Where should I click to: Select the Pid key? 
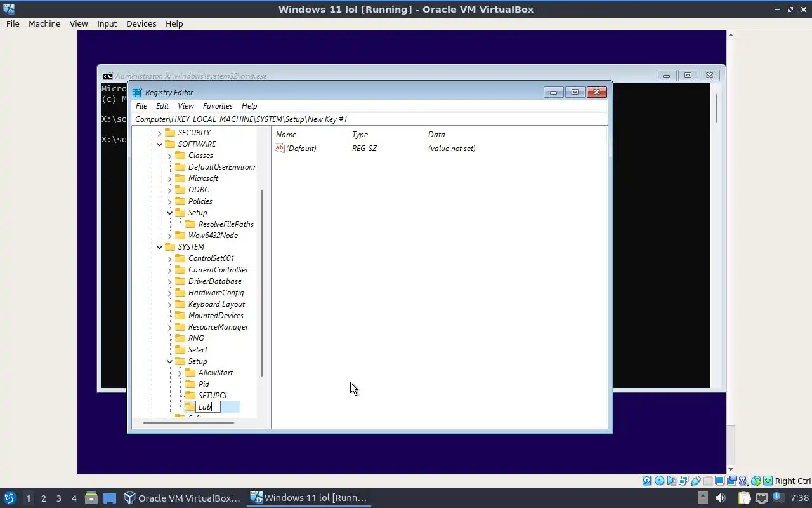[x=204, y=384]
